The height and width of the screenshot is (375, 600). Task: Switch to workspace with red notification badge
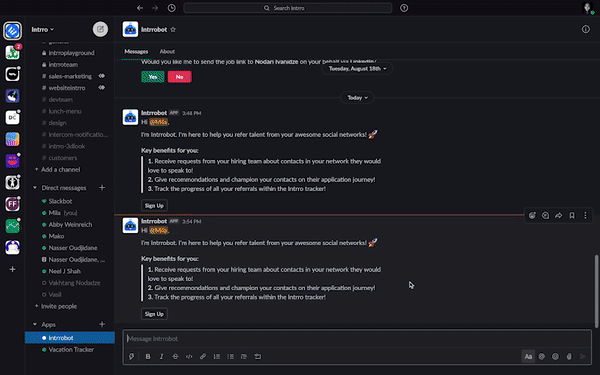click(x=13, y=52)
